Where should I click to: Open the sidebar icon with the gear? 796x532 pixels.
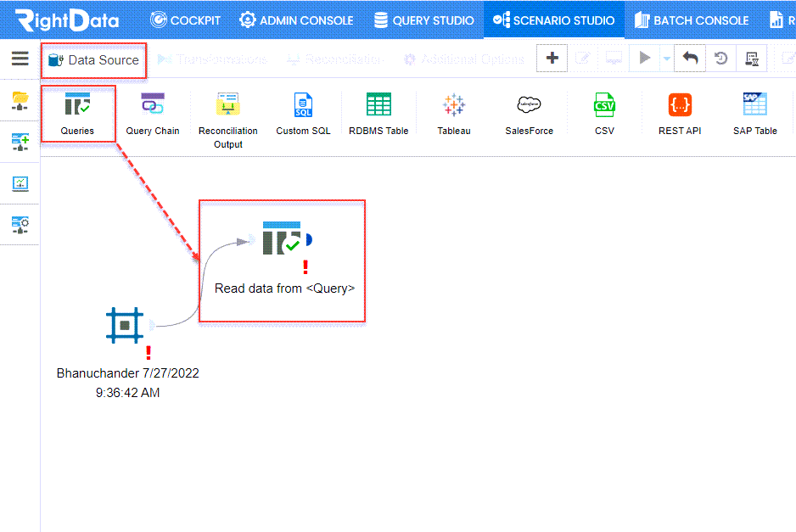coord(20,224)
